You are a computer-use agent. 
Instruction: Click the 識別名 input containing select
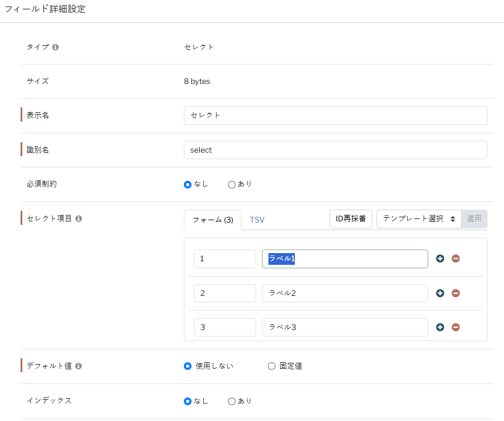click(x=335, y=150)
